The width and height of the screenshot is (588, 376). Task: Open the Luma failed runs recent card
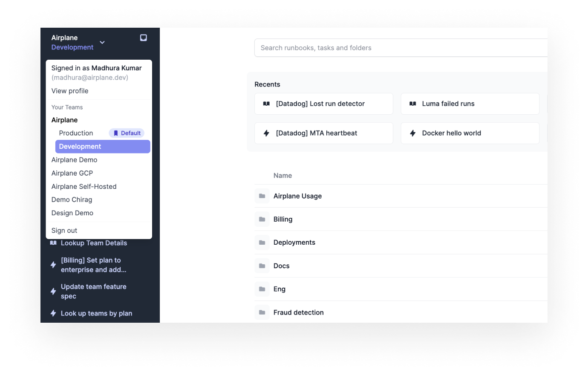point(470,104)
